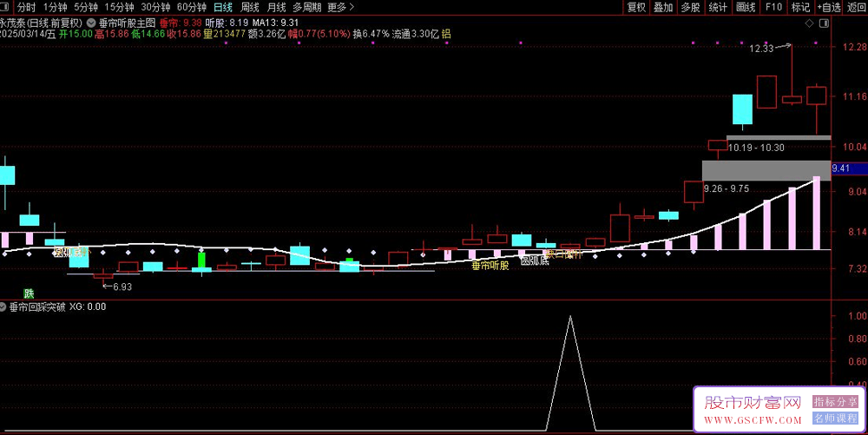
Task: Toggle the side panel icon in chart corner
Action: click(825, 23)
